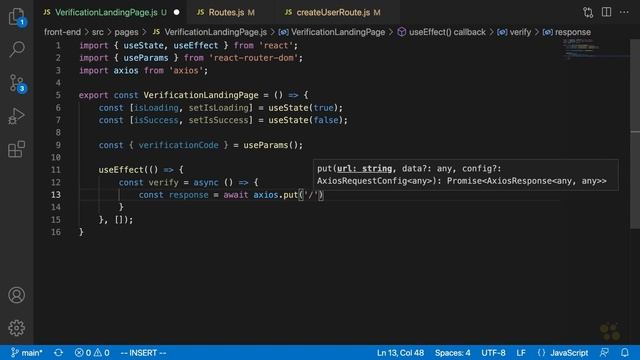Click the Synchronize Changes icon in status bar

point(58,353)
